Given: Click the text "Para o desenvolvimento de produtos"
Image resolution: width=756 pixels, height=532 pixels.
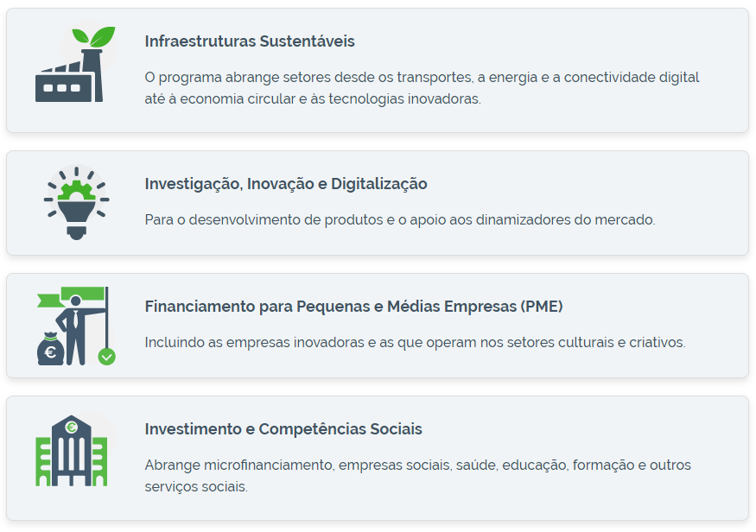Looking at the screenshot, I should (x=400, y=219).
